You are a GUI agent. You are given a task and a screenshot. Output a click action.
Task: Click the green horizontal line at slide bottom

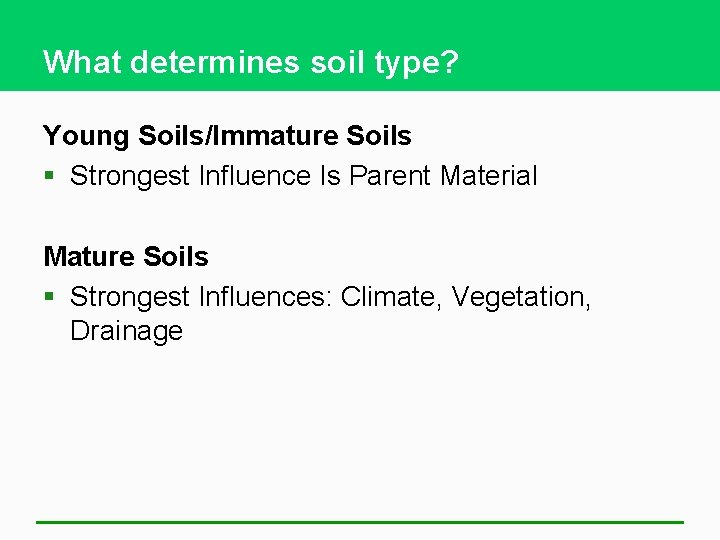pyautogui.click(x=360, y=521)
